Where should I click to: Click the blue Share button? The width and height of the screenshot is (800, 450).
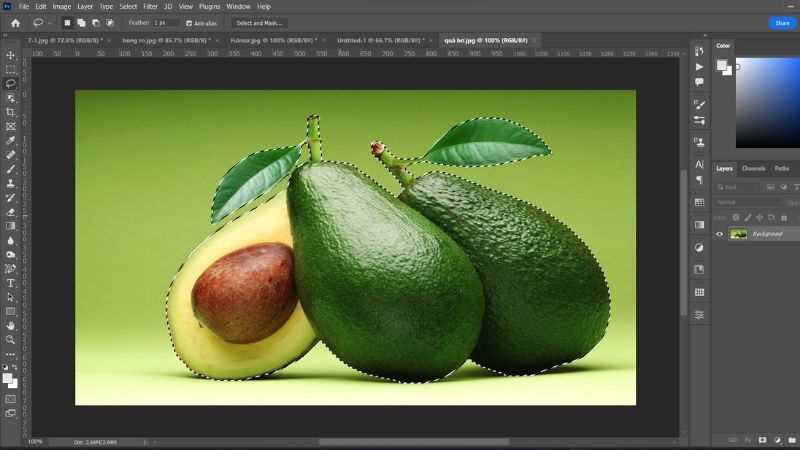coord(782,23)
